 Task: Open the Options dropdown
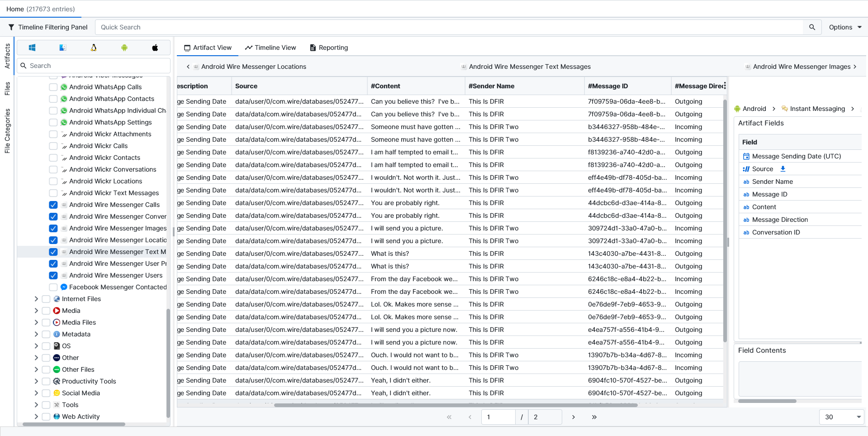click(845, 27)
